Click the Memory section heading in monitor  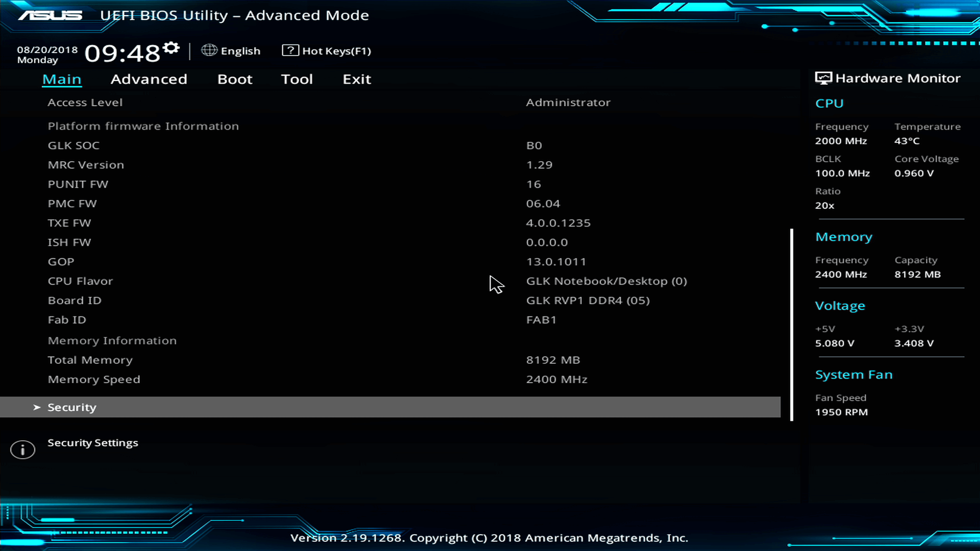(x=844, y=237)
